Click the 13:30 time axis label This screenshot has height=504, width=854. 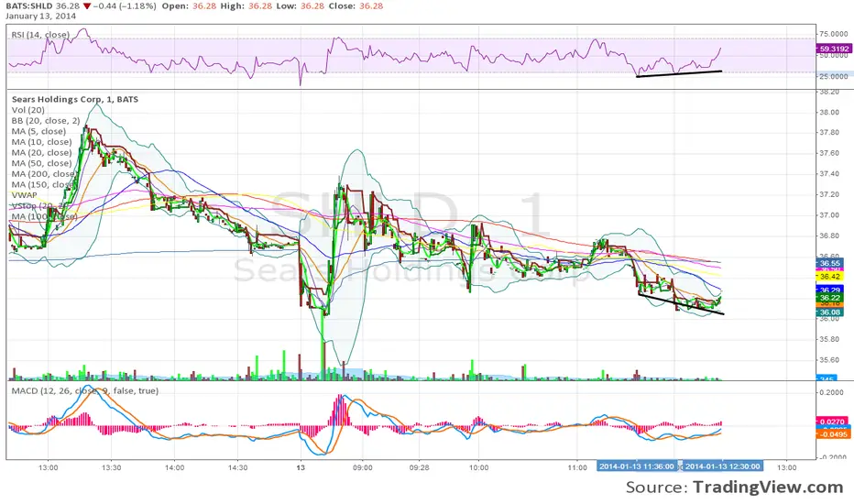click(x=111, y=467)
